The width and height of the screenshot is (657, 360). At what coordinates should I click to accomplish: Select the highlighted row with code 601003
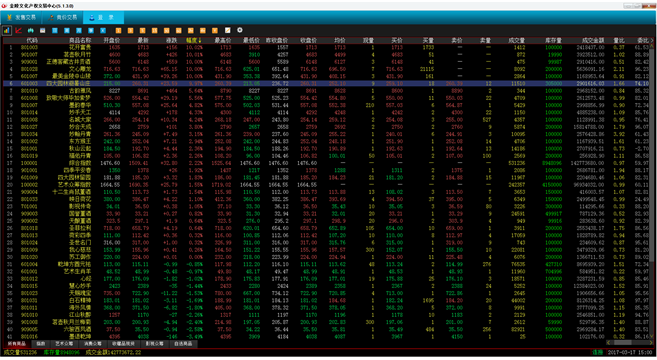pos(326,83)
